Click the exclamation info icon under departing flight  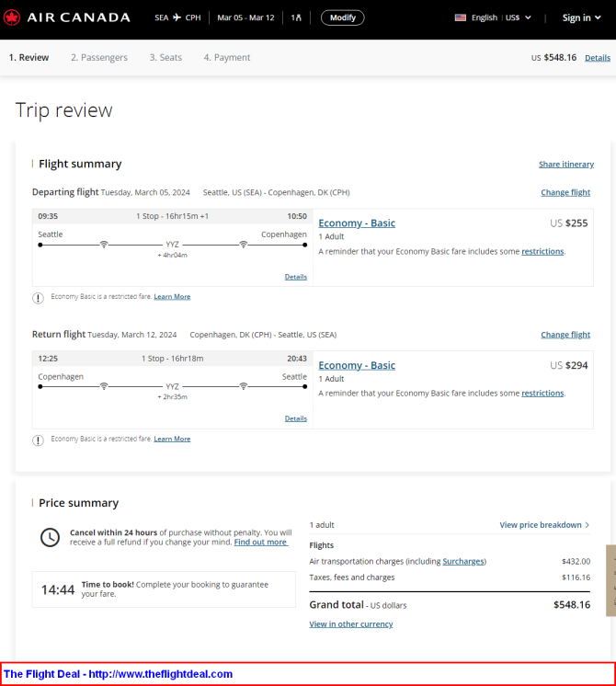coord(38,298)
